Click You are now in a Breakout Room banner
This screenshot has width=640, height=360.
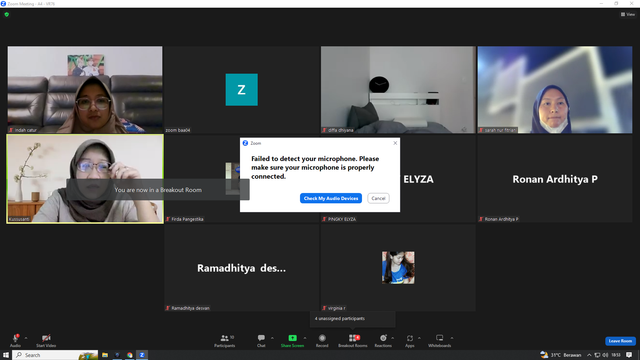click(x=158, y=190)
